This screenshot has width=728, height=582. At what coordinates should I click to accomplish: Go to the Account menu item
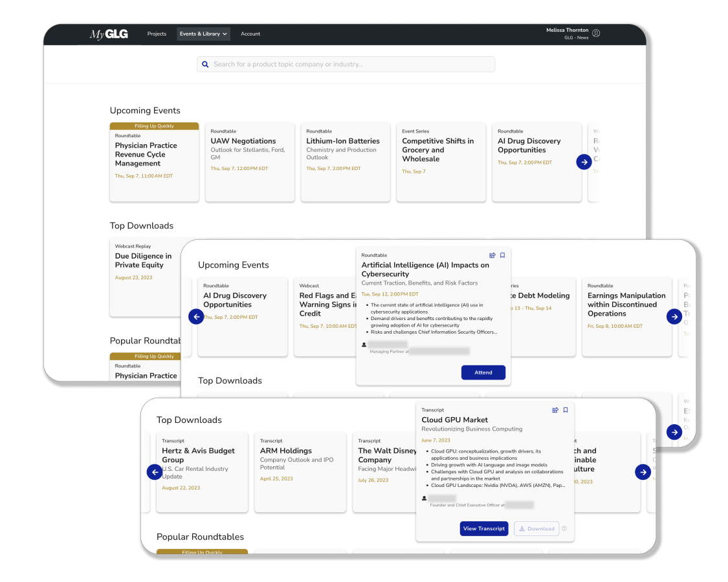250,34
